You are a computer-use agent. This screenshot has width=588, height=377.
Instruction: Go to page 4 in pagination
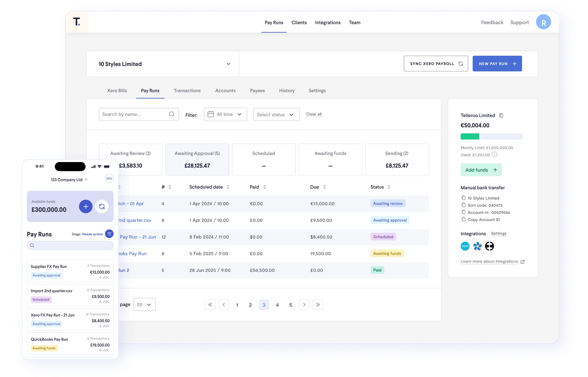tap(277, 305)
